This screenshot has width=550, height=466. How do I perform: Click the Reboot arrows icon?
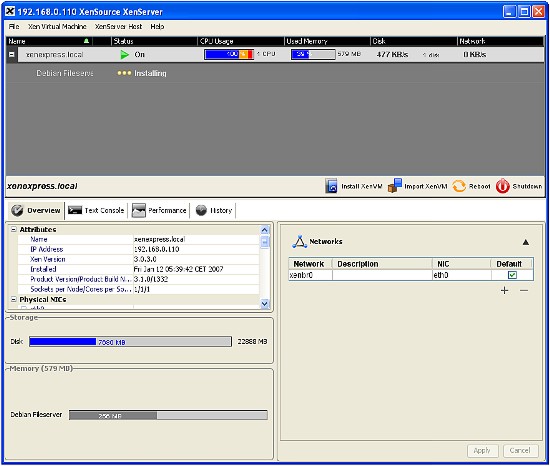459,186
